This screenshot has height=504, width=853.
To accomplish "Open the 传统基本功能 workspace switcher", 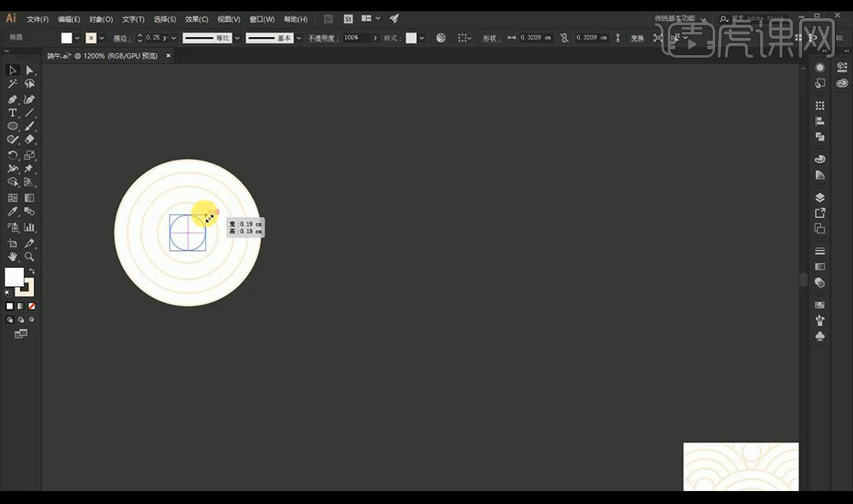I will [x=682, y=18].
